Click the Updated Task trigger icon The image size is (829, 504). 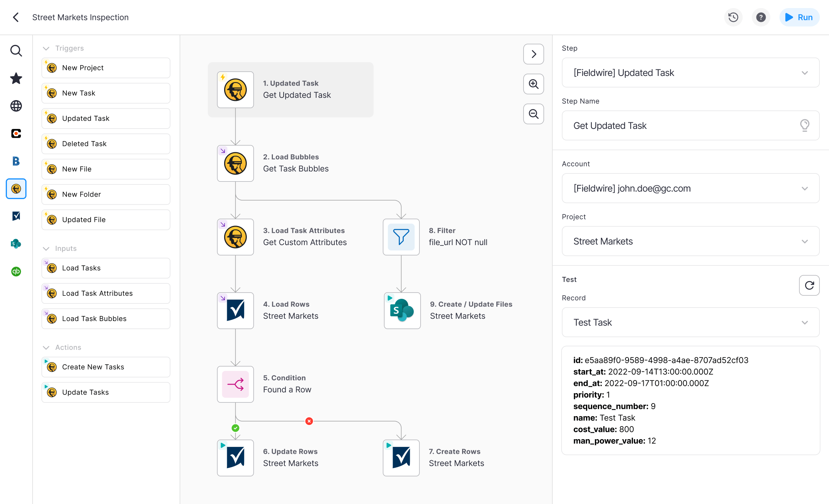(x=53, y=118)
